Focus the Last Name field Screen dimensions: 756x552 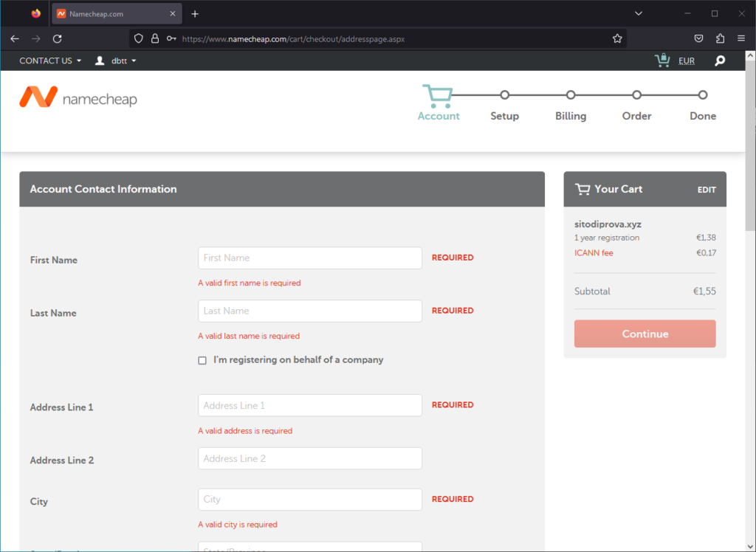click(x=310, y=311)
